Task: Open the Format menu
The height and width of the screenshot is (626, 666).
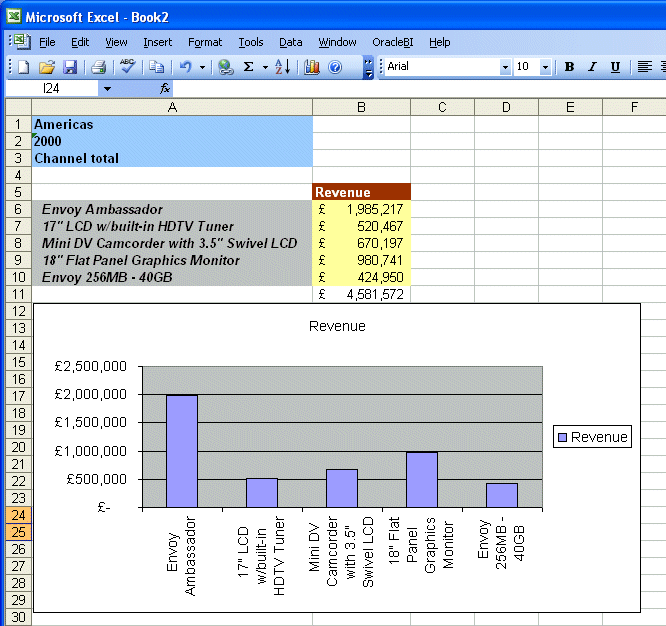Action: (x=205, y=42)
